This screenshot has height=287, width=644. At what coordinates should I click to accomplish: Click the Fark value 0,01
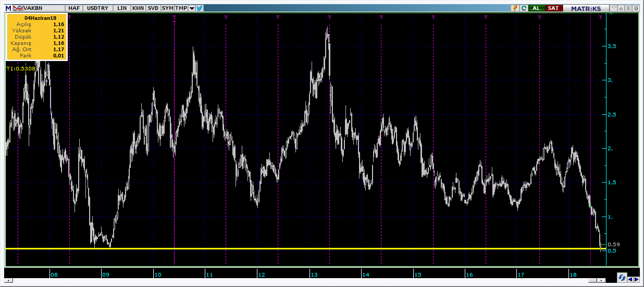click(x=58, y=55)
